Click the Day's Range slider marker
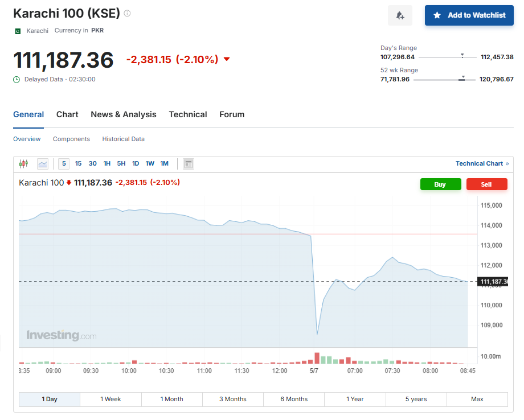 pyautogui.click(x=462, y=55)
